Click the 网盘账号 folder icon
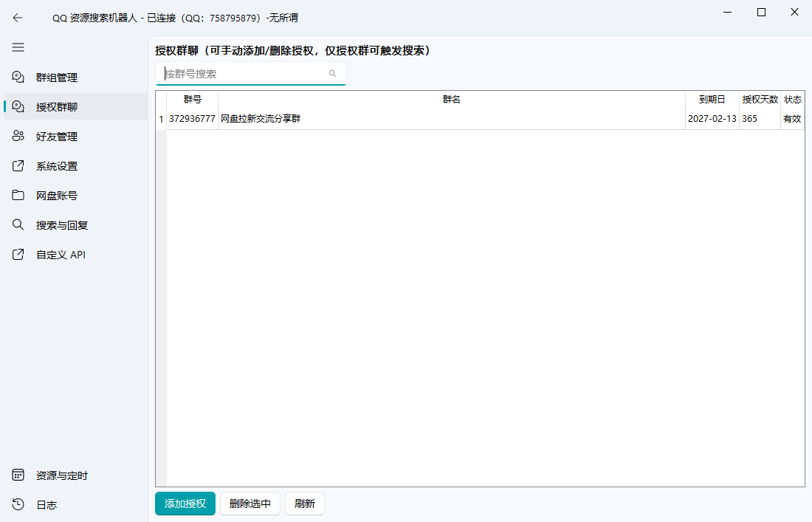Screen dimensions: 812x522 coord(18,195)
